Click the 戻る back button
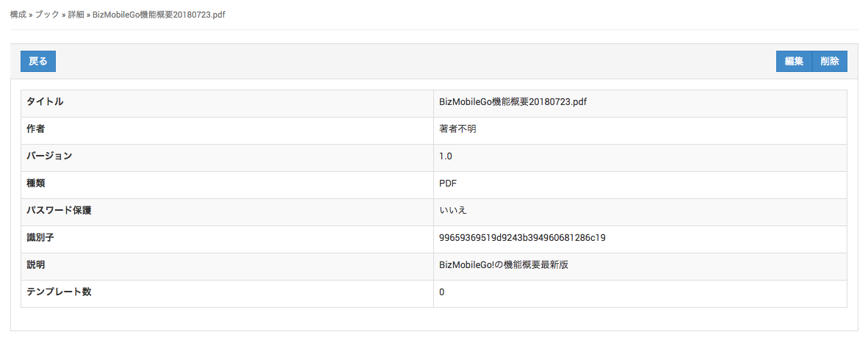 (38, 62)
